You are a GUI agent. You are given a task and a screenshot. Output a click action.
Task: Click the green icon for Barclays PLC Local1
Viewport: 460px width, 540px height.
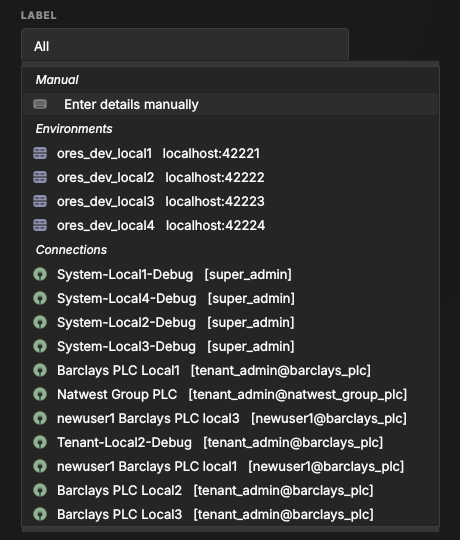click(40, 370)
